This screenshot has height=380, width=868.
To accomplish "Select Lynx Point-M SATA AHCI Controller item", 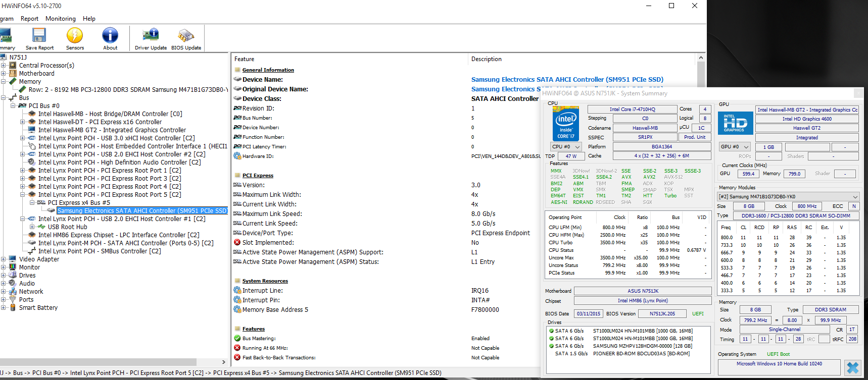I will [126, 243].
